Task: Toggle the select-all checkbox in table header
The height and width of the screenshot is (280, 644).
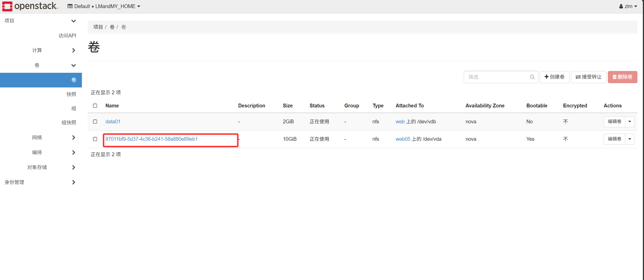Action: click(95, 106)
